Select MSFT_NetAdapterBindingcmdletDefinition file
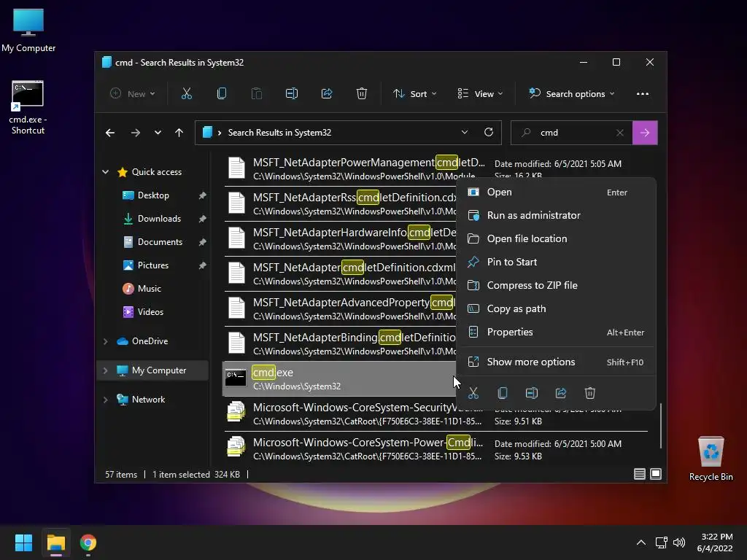 click(340, 344)
